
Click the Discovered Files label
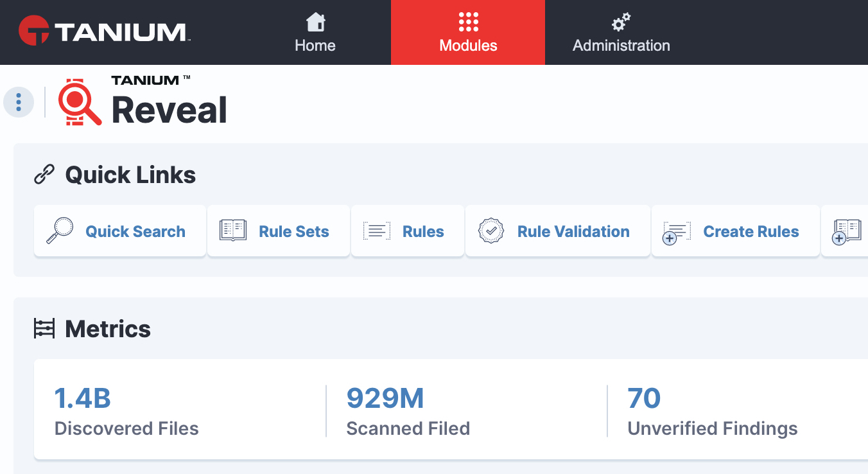[x=126, y=428]
